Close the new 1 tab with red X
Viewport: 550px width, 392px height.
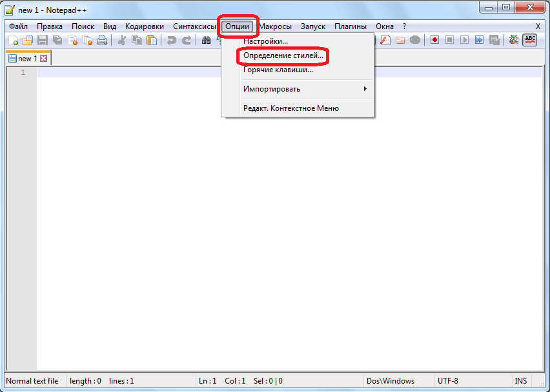click(44, 59)
